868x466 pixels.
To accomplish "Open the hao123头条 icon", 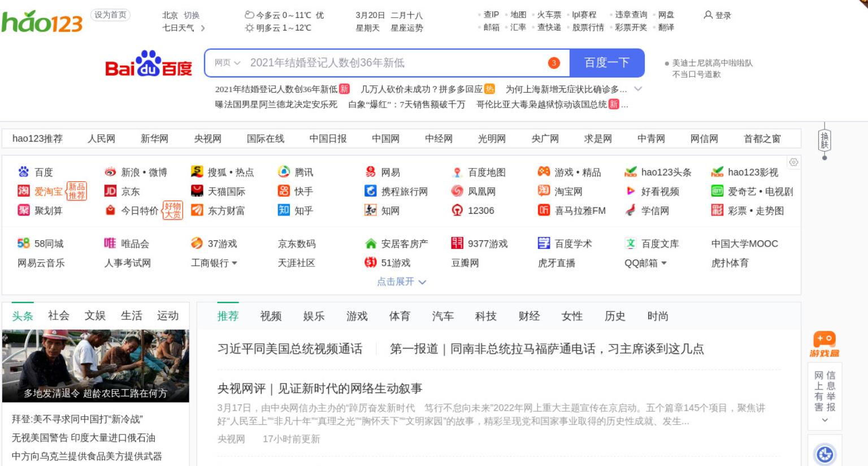I will click(631, 172).
